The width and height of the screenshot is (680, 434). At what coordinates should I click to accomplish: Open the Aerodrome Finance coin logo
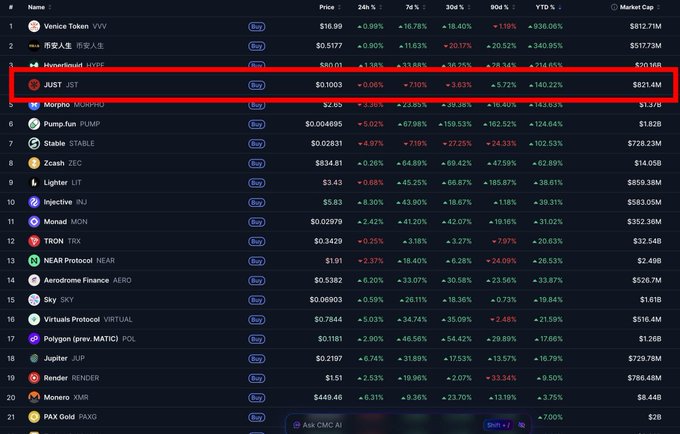(x=34, y=280)
